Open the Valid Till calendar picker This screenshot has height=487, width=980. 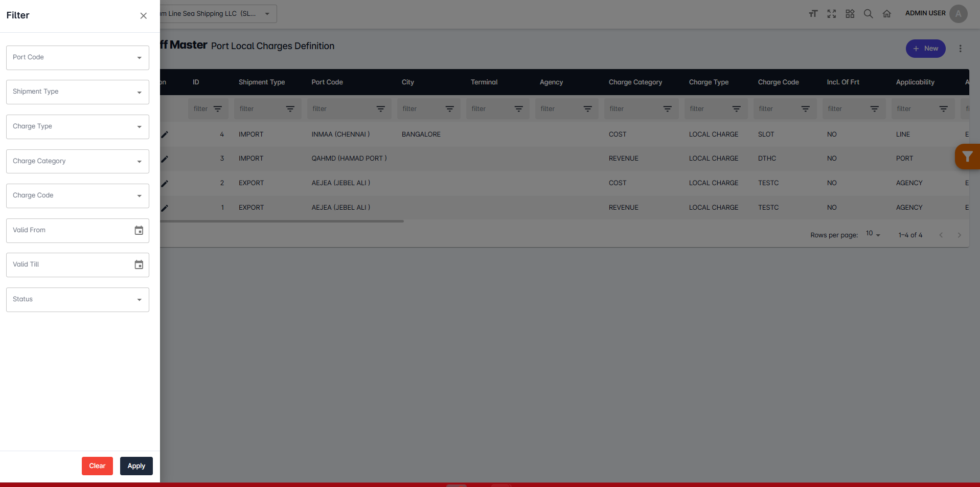(139, 264)
